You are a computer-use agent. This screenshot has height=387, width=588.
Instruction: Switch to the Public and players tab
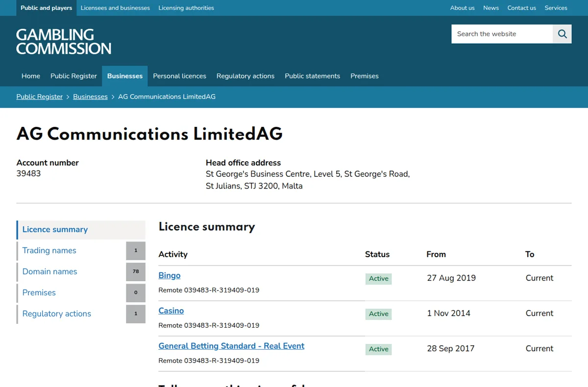[x=47, y=8]
